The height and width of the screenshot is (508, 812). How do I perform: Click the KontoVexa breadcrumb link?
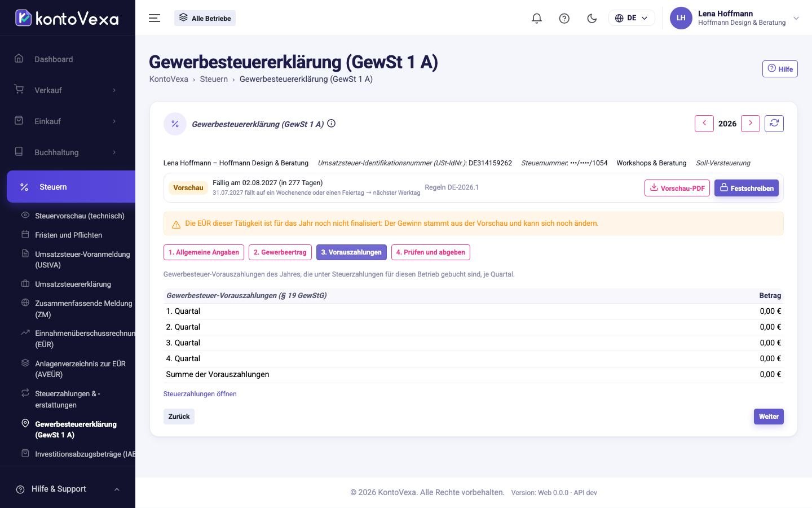coord(169,79)
